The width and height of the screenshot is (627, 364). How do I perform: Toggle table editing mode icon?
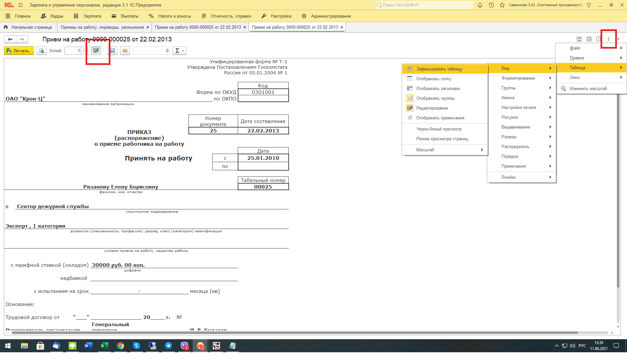click(x=96, y=51)
